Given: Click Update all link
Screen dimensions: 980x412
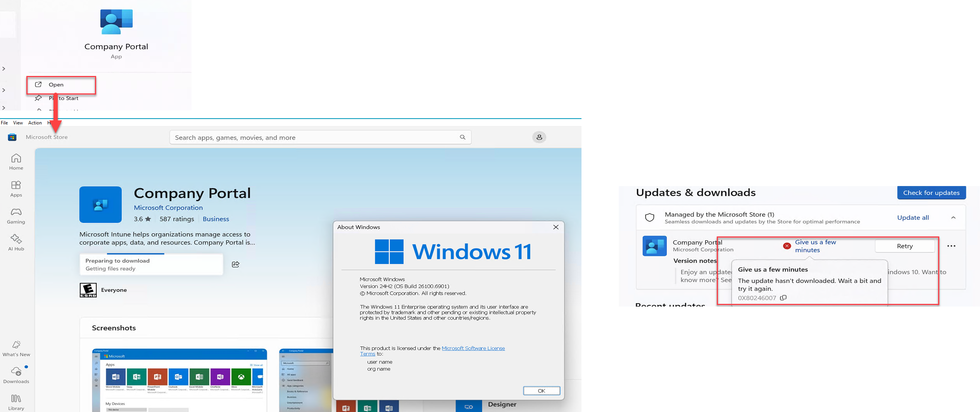Looking at the screenshot, I should coord(913,217).
